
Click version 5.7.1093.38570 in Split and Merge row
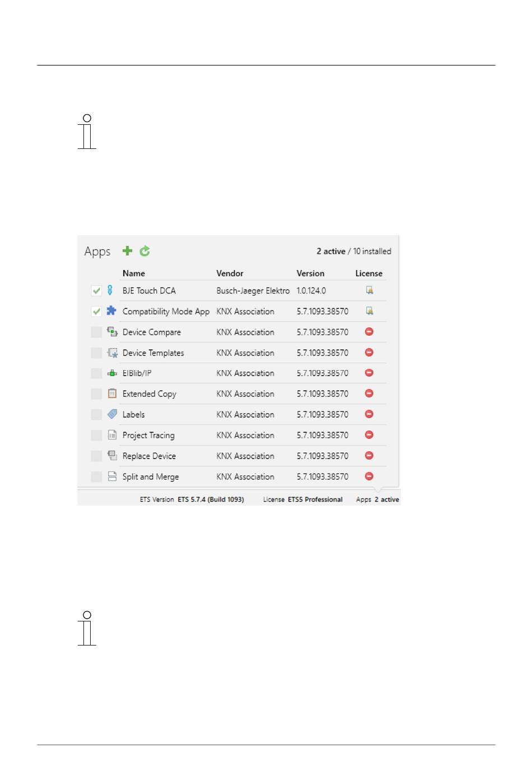coord(323,476)
